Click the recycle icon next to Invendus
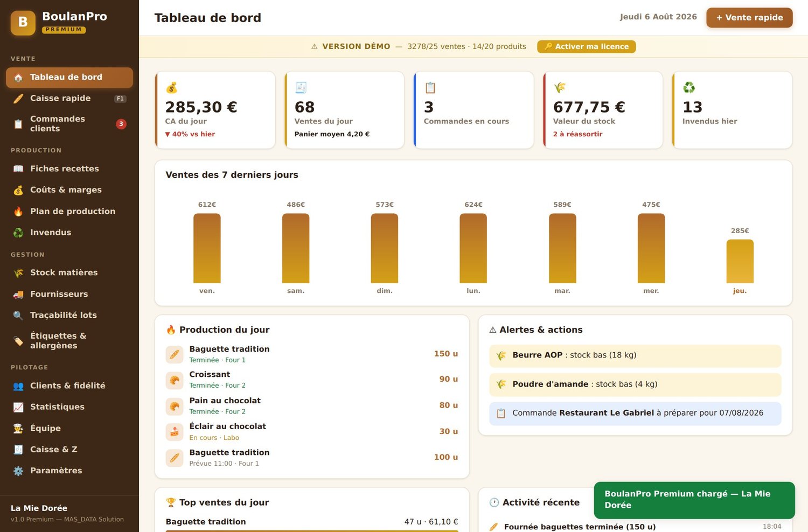Viewport: 808px width, 532px height. (x=18, y=233)
